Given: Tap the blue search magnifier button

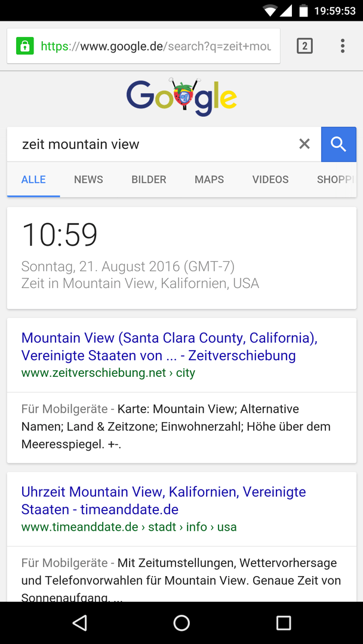Looking at the screenshot, I should pos(339,144).
